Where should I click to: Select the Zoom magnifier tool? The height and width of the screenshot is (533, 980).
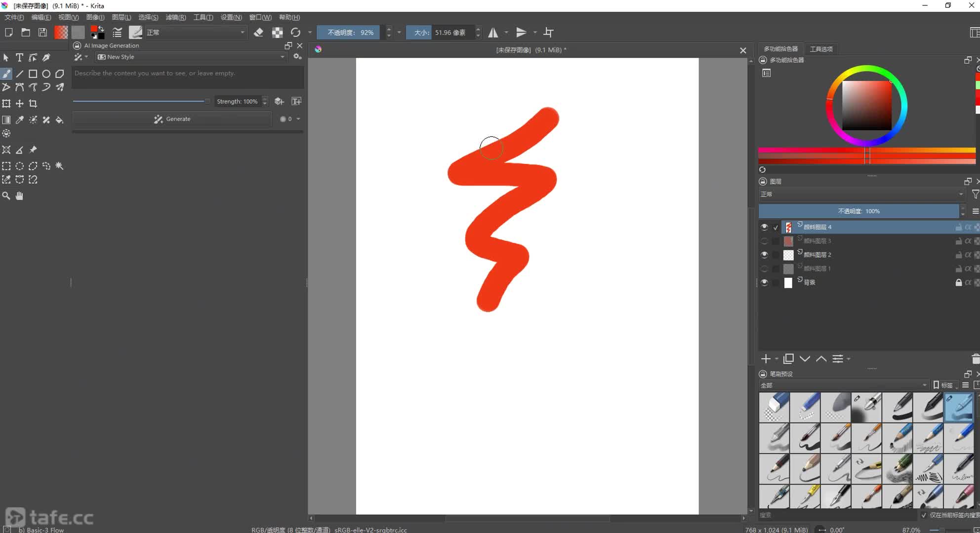pyautogui.click(x=6, y=196)
